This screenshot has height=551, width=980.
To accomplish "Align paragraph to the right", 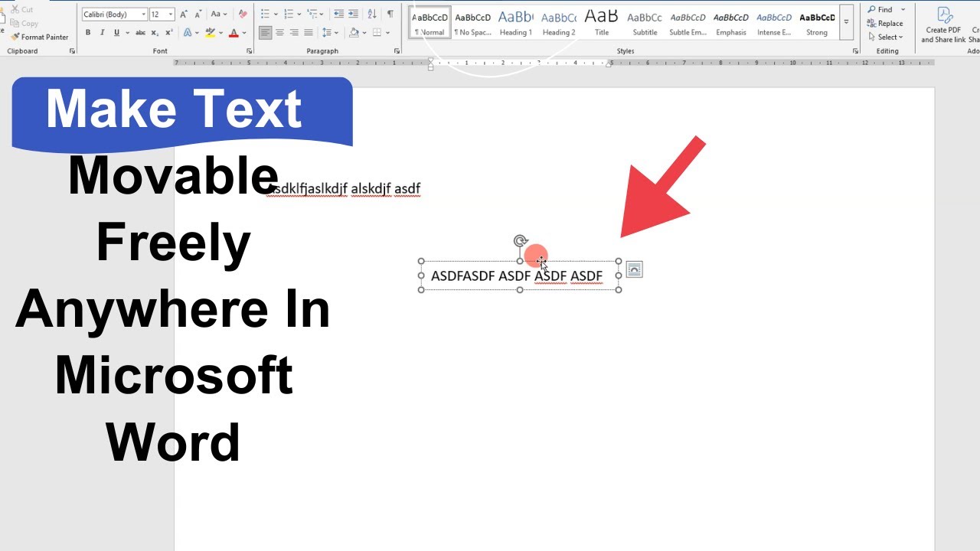I will click(x=294, y=32).
